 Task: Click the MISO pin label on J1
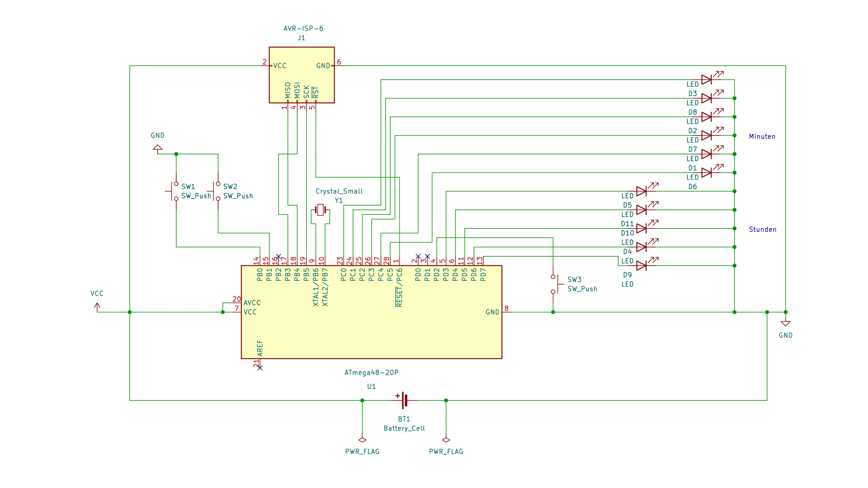coord(288,90)
